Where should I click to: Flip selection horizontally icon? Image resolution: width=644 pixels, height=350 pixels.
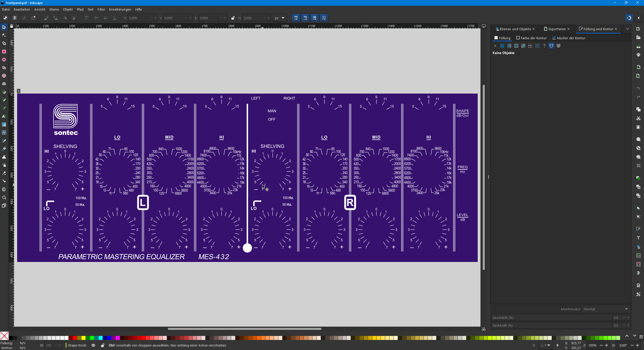(65, 18)
